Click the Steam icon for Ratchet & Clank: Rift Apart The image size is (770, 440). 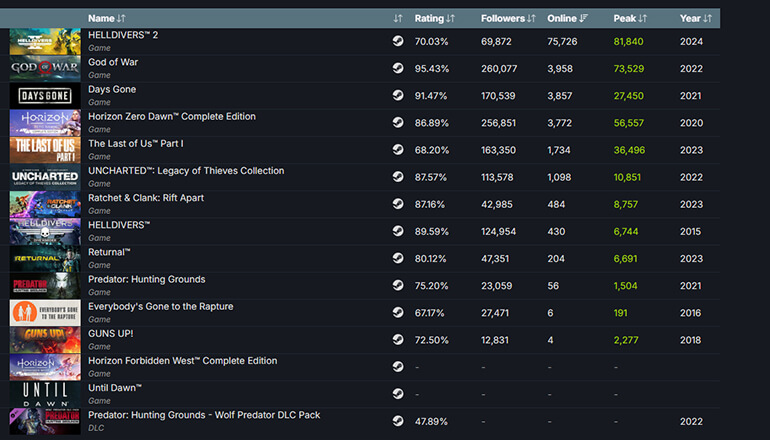point(398,203)
